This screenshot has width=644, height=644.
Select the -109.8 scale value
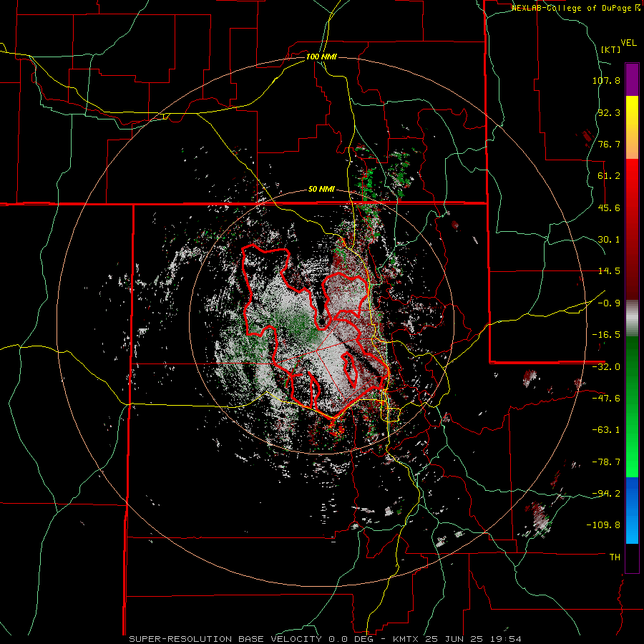tap(603, 525)
